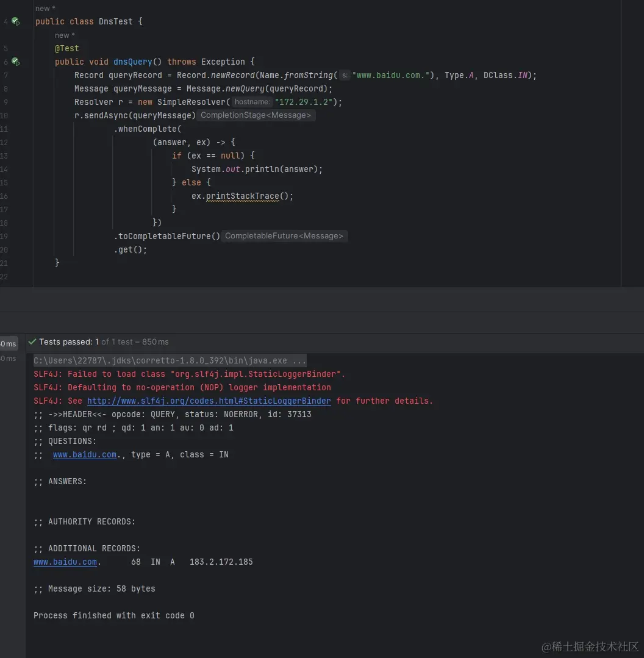Click the CompletableFuture<Message> inlay hint
Screen dimensions: 644x658
point(284,236)
